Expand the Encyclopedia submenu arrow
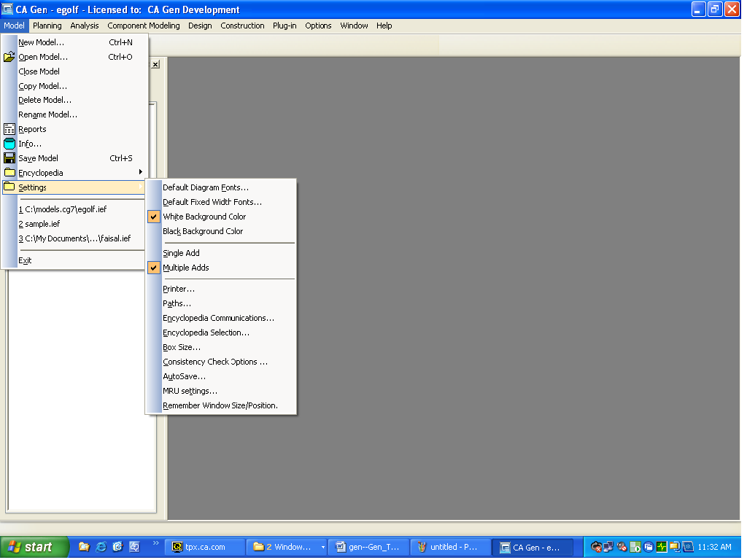747x560 pixels. point(140,173)
